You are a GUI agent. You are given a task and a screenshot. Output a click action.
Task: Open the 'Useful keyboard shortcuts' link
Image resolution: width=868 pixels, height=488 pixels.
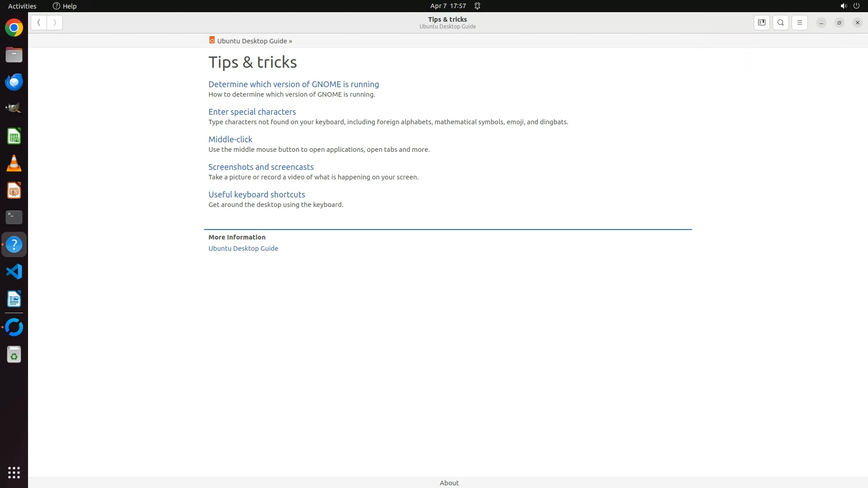click(x=256, y=195)
